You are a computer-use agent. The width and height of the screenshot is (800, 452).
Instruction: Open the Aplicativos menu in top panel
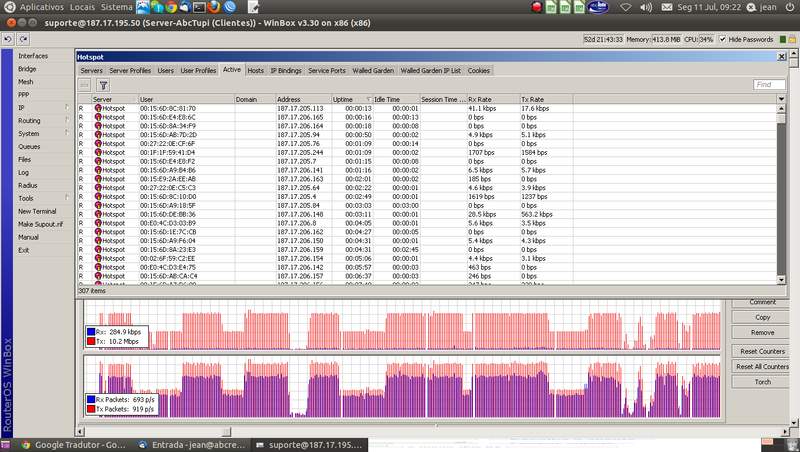(42, 7)
